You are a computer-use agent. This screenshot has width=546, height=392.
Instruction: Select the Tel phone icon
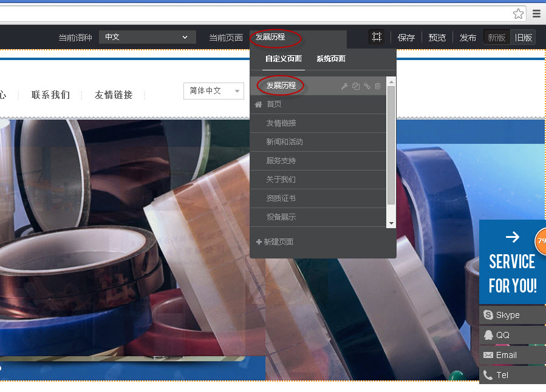(488, 374)
